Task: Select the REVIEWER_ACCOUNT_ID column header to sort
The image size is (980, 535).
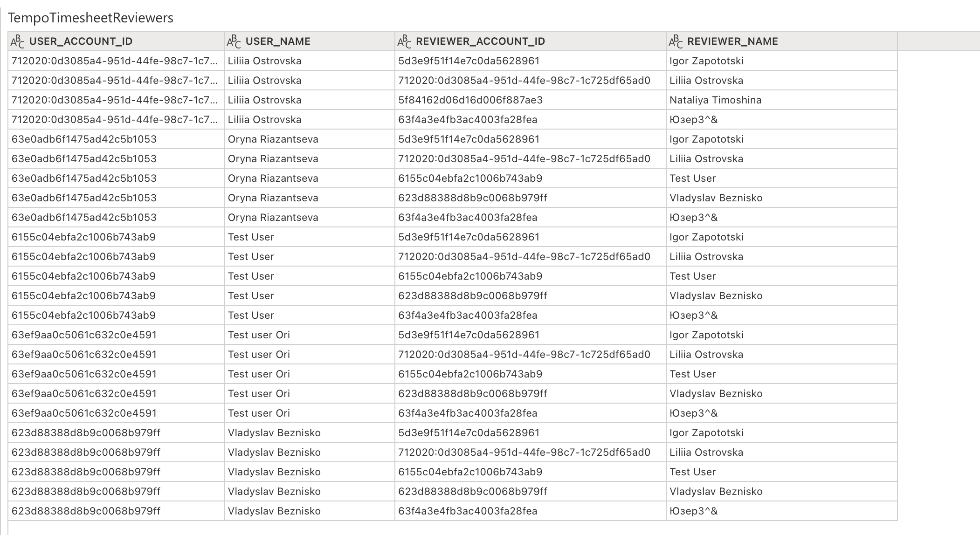Action: point(480,41)
